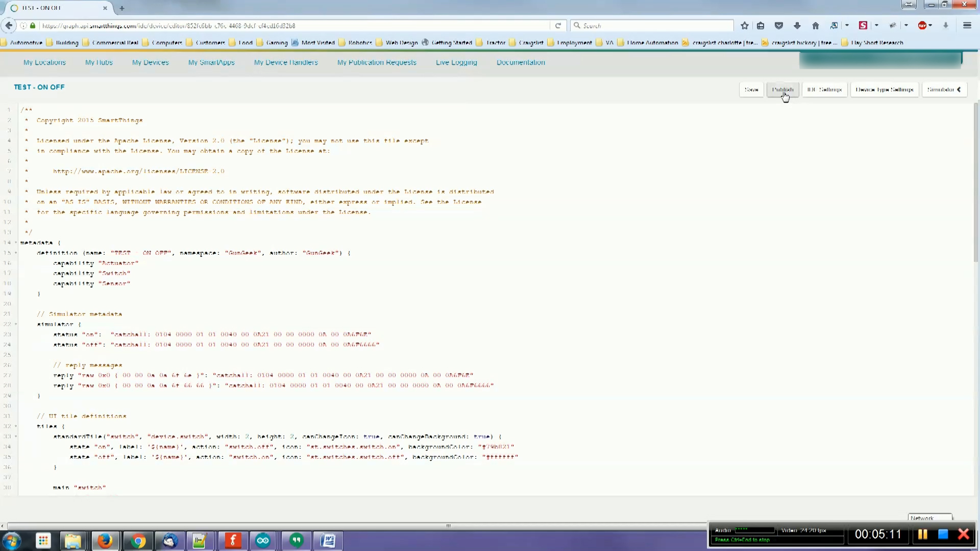This screenshot has height=551, width=980.
Task: Save the device handler code
Action: pos(751,90)
